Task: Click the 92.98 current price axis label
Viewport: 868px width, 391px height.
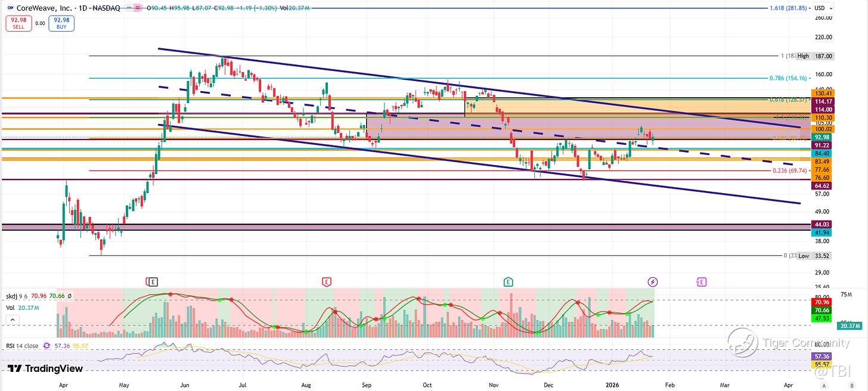Action: [823, 137]
